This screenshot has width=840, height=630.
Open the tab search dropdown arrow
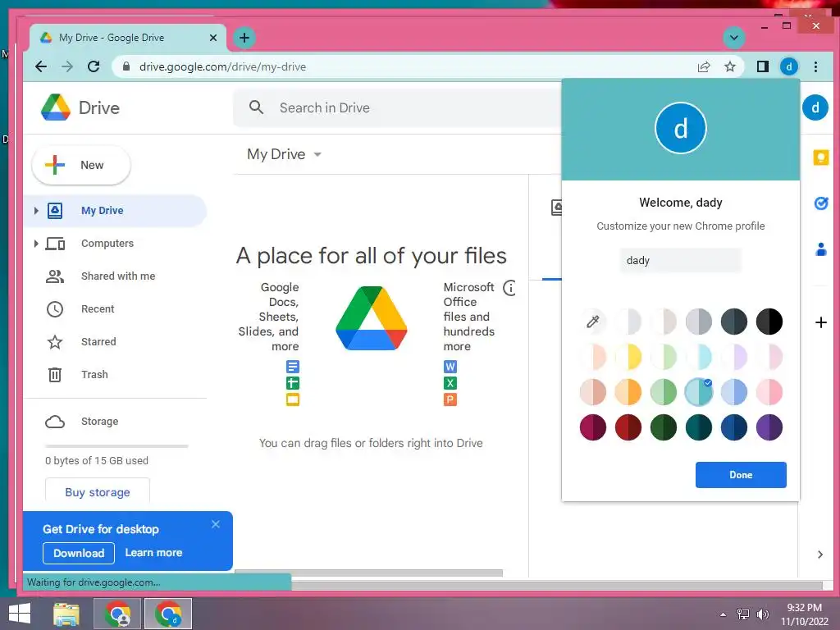[734, 38]
